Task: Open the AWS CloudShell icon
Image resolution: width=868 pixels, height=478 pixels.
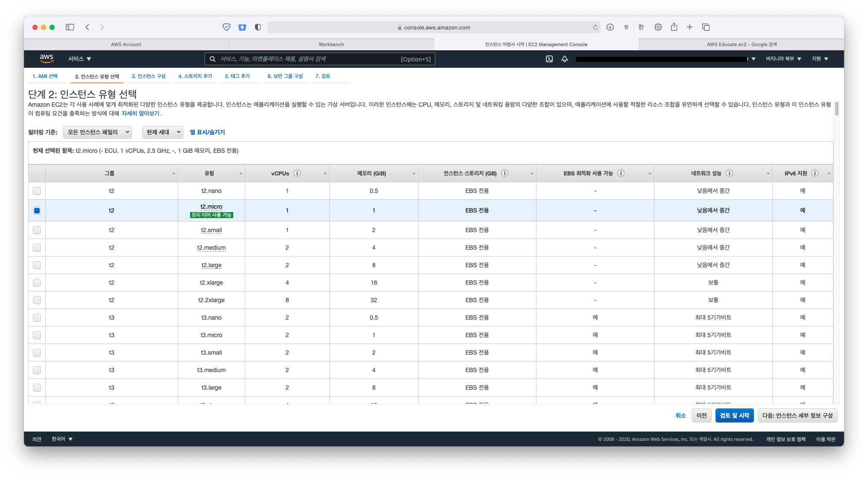Action: coord(549,59)
